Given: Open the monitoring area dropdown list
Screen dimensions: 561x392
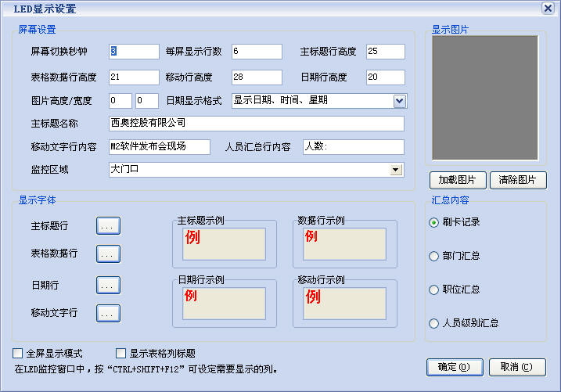Looking at the screenshot, I should [396, 170].
